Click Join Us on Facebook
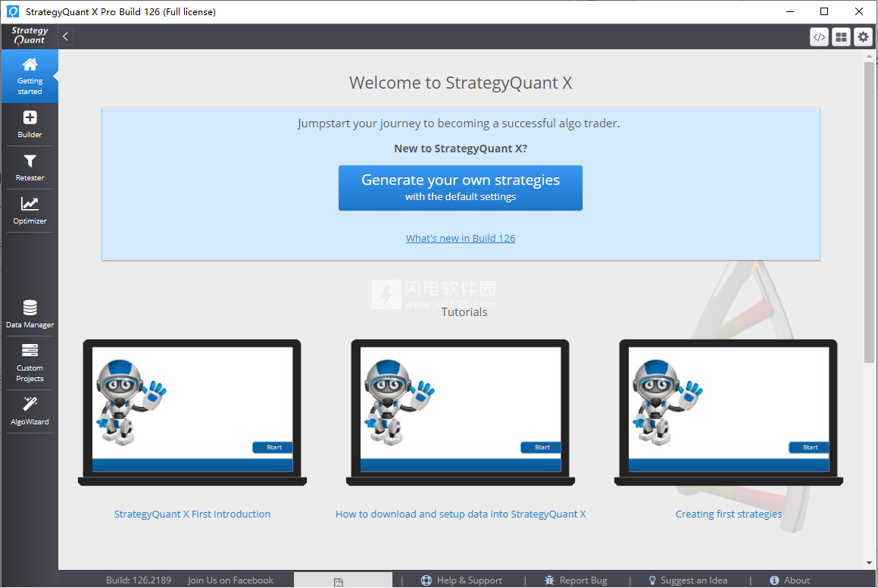The height and width of the screenshot is (588, 878). point(230,580)
